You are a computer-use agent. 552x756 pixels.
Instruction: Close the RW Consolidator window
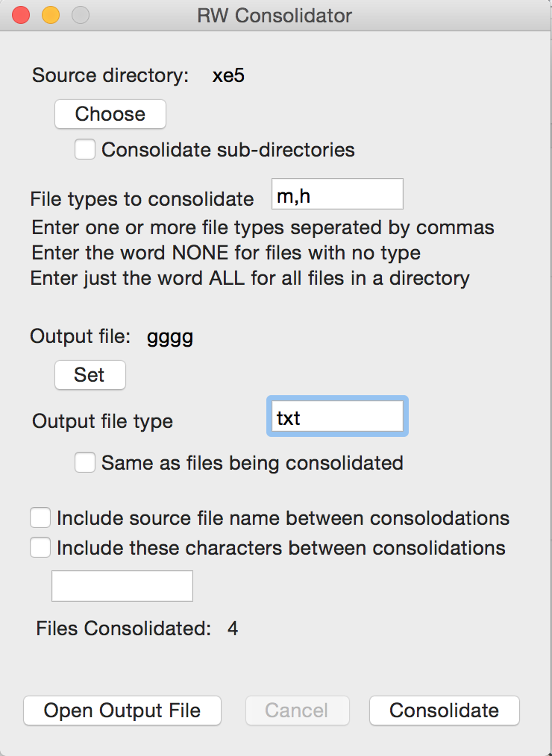click(x=21, y=15)
